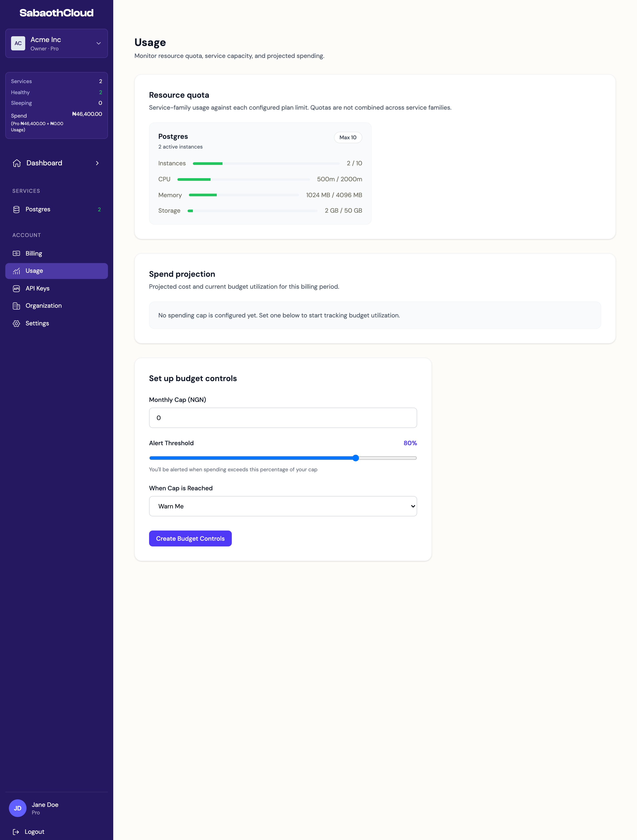This screenshot has height=840, width=637.
Task: Click the Logout arrow icon
Action: click(x=16, y=832)
